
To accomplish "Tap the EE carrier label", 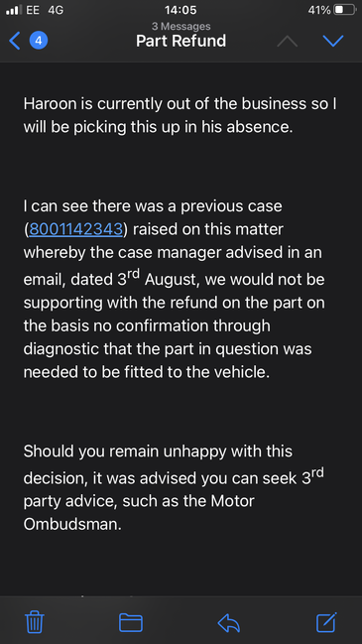I will pyautogui.click(x=33, y=10).
